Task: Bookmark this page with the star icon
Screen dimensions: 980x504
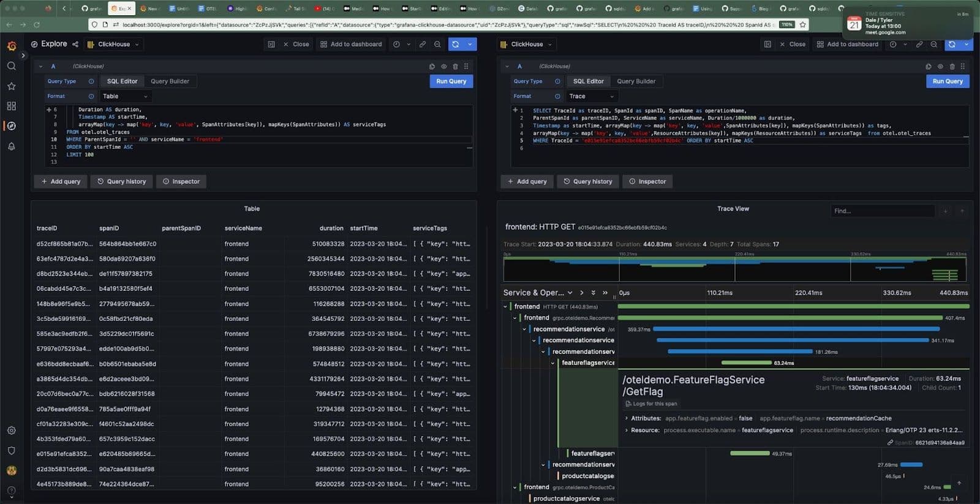Action: [x=803, y=24]
